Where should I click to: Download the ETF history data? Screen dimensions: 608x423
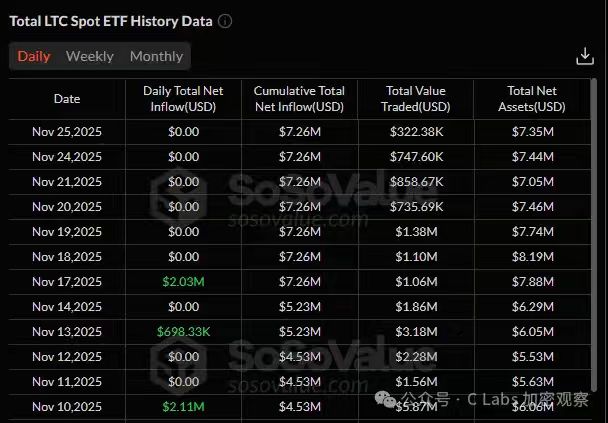coord(585,57)
